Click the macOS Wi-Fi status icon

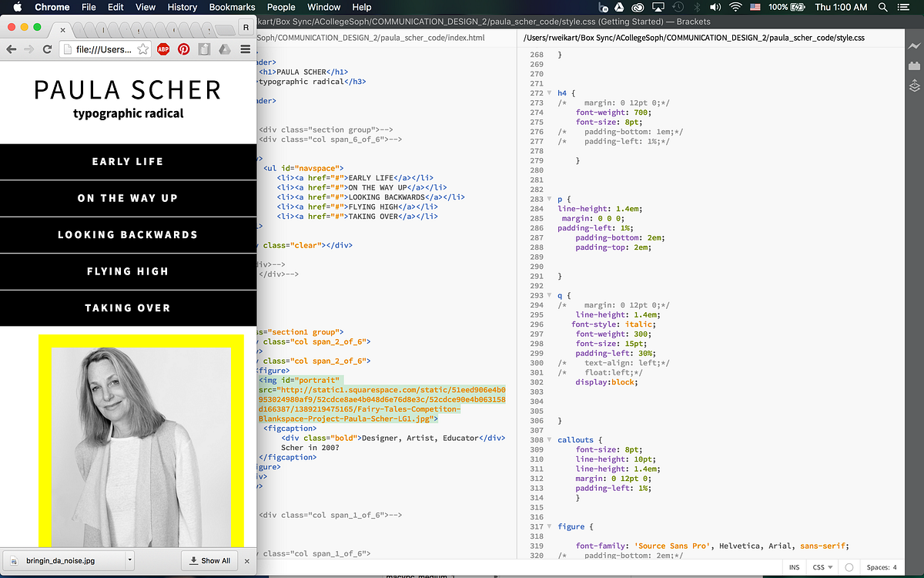pos(736,7)
